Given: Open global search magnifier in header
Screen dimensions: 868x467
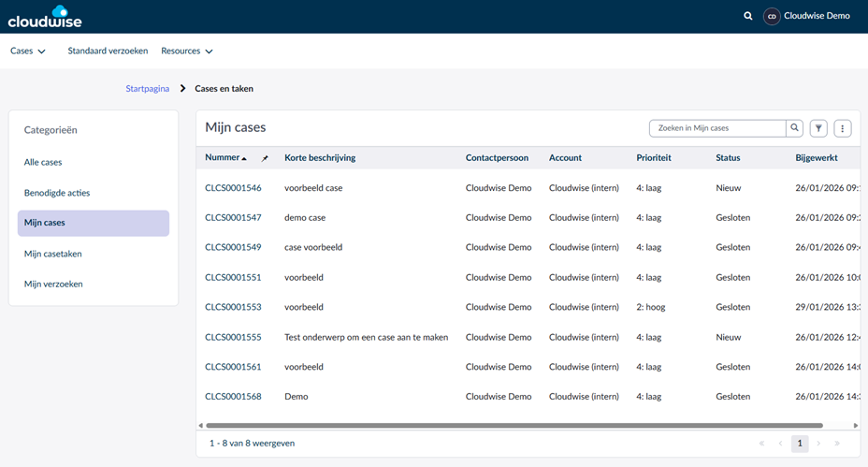Looking at the screenshot, I should 748,16.
